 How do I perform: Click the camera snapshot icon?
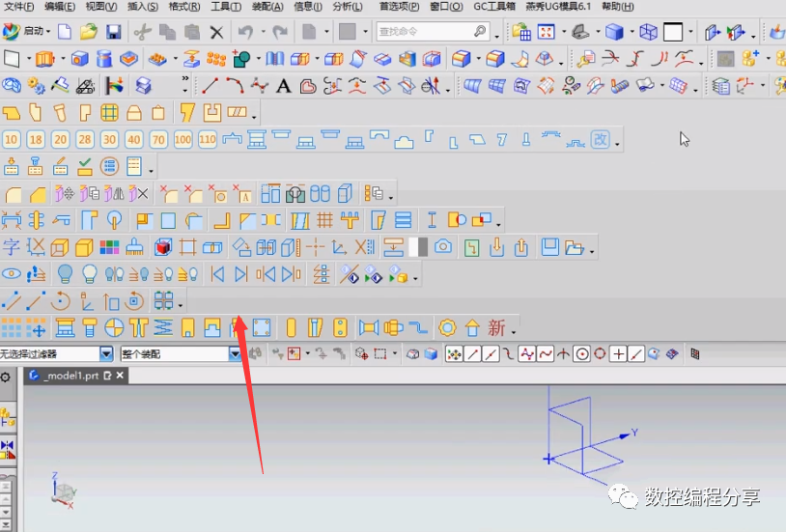(443, 247)
